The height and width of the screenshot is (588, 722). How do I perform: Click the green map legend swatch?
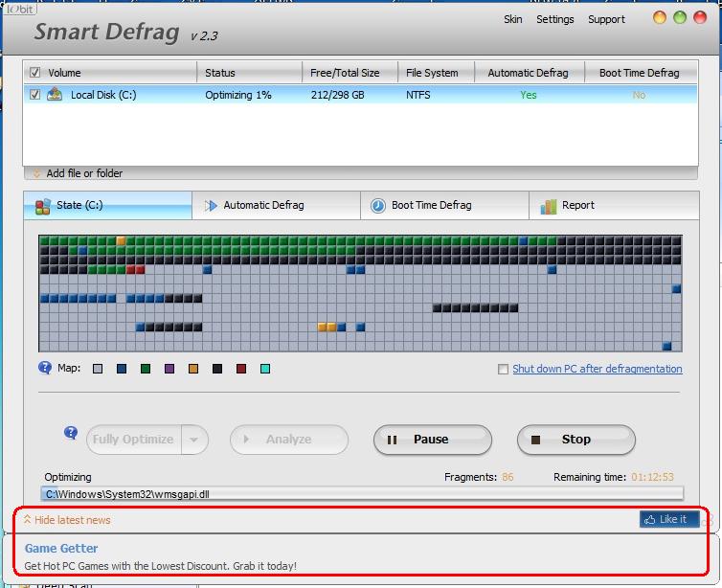(146, 369)
